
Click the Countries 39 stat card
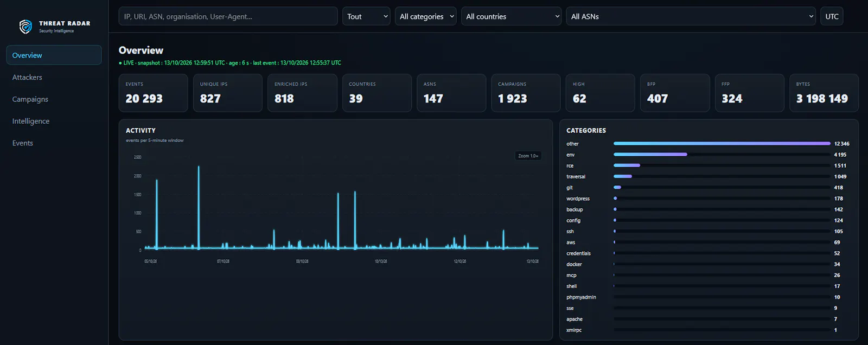[x=377, y=93]
